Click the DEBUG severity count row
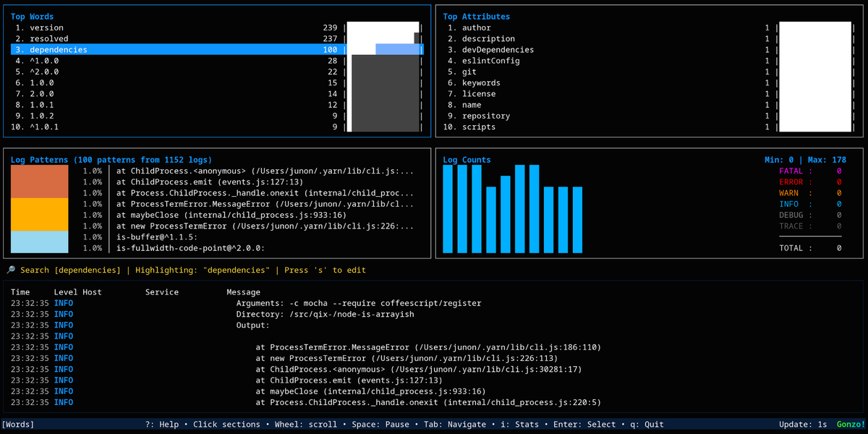Screen dimensions: 868x434 (x=810, y=215)
